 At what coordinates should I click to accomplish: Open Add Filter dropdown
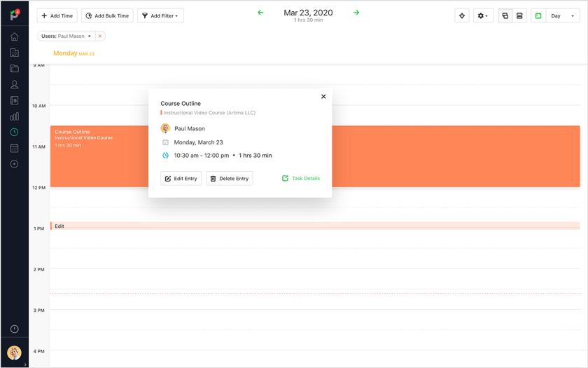point(160,15)
